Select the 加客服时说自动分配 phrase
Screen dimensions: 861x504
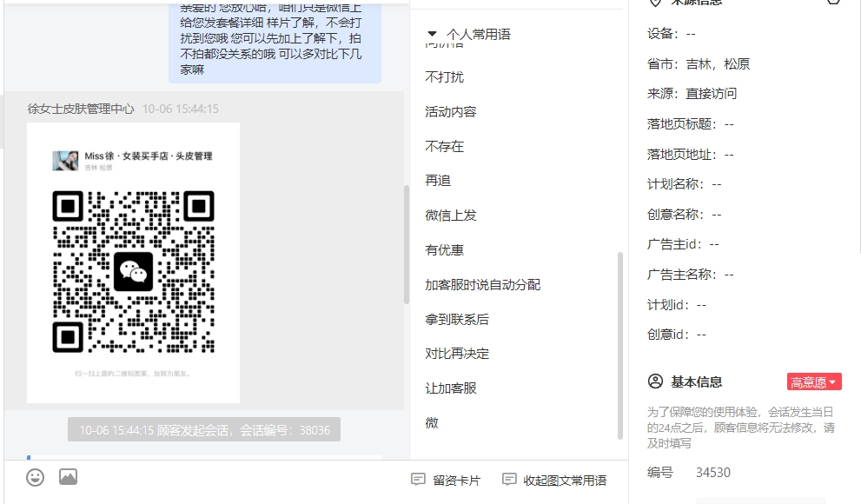coord(483,284)
